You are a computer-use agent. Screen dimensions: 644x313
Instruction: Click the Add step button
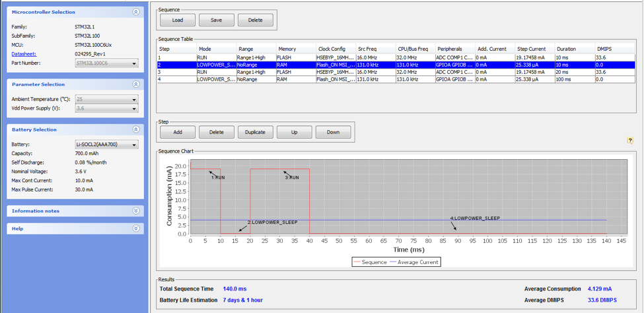pos(178,132)
